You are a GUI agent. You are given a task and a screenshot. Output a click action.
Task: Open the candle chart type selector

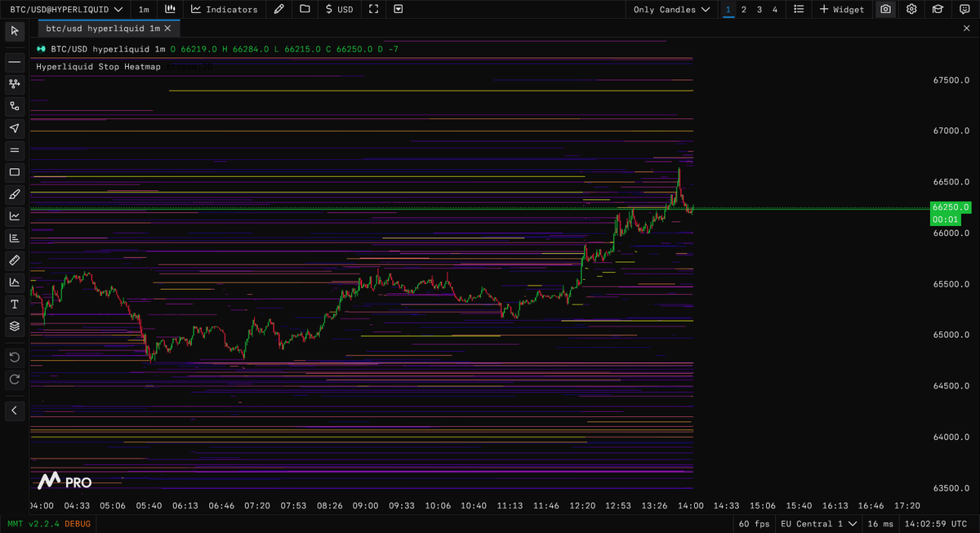170,10
